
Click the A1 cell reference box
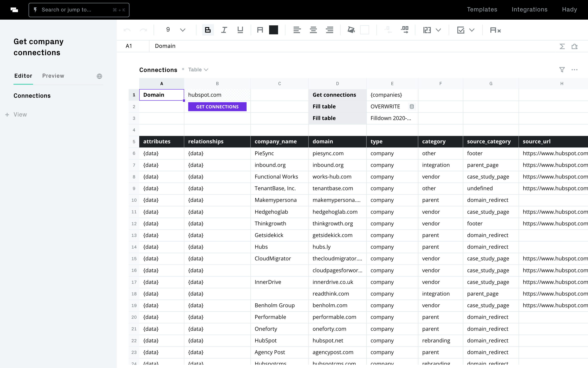coord(133,46)
